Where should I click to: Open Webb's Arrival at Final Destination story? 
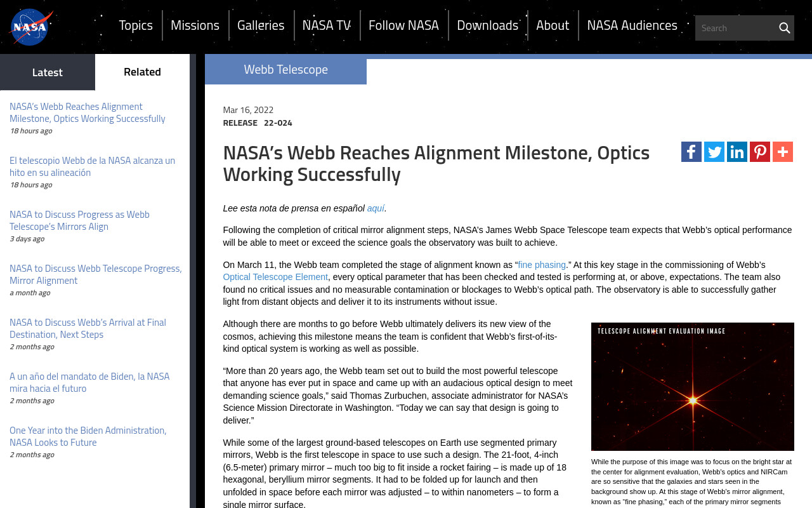(88, 328)
